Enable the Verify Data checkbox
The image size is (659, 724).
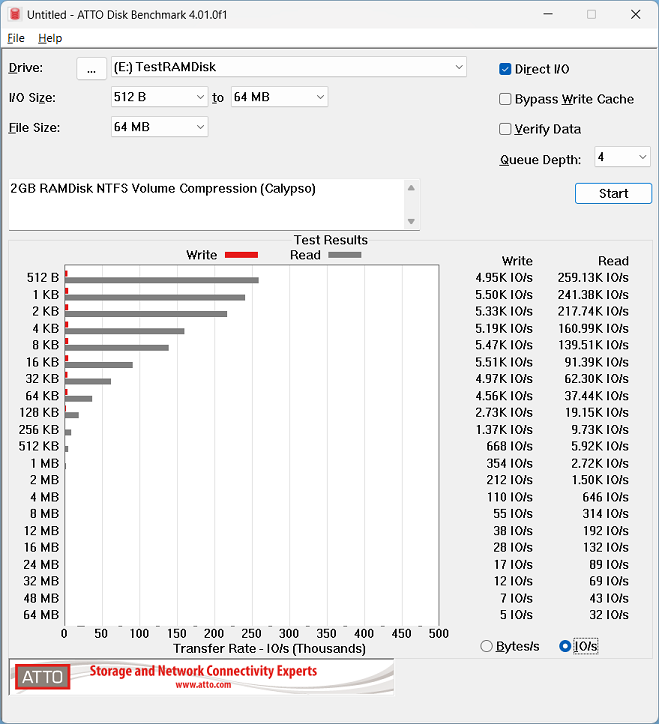coord(505,129)
